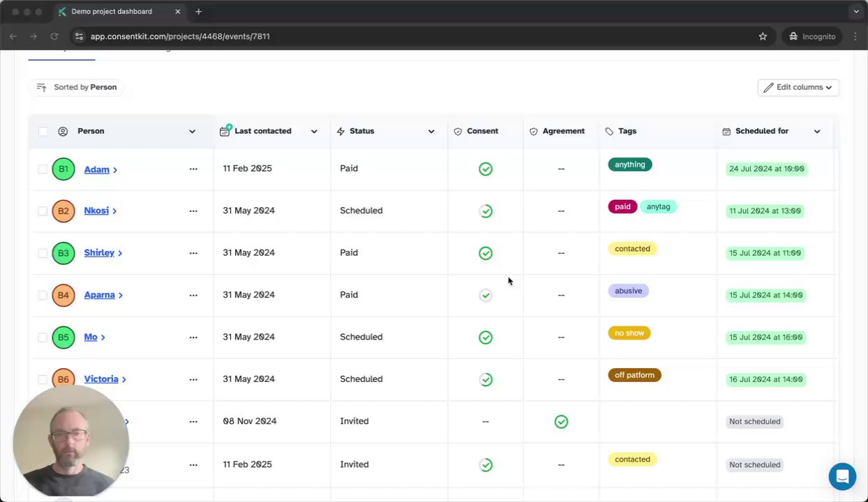Click Victoria's consent checkmark icon
This screenshot has height=502, width=868.
(486, 379)
